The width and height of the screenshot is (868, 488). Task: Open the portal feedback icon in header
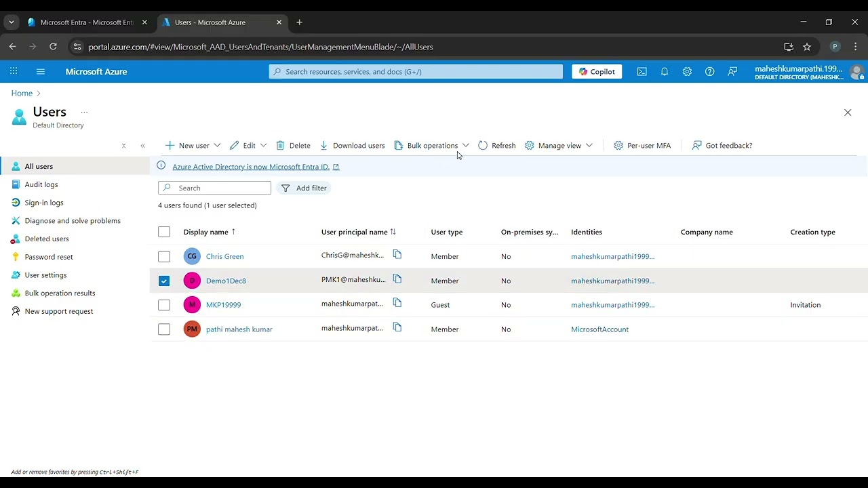[732, 71]
